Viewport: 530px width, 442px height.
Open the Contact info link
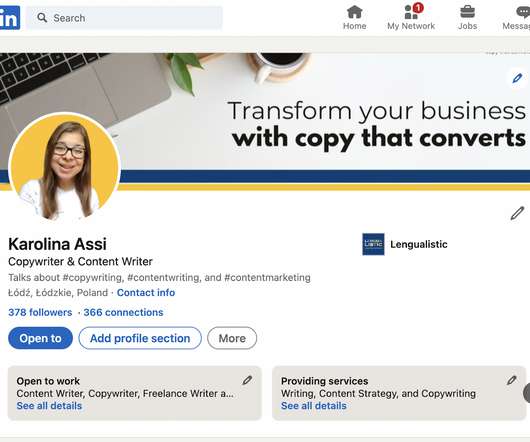[146, 293]
